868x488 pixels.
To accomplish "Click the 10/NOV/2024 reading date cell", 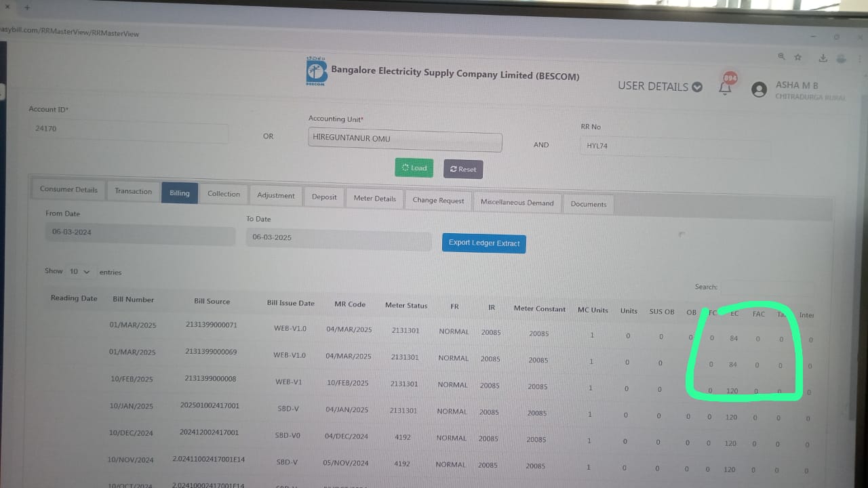I will [x=130, y=460].
